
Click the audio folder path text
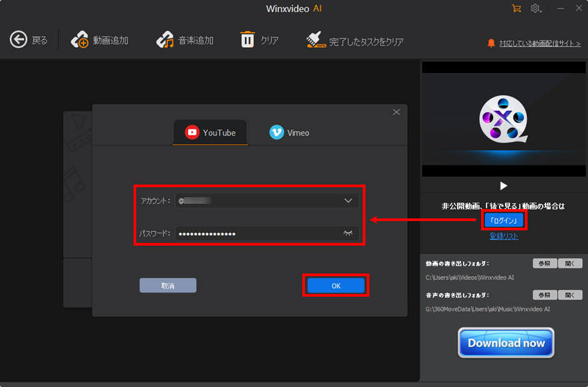(x=488, y=309)
